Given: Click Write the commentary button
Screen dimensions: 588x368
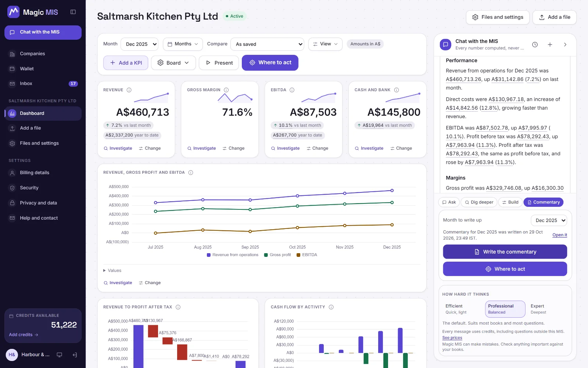Looking at the screenshot, I should (505, 252).
